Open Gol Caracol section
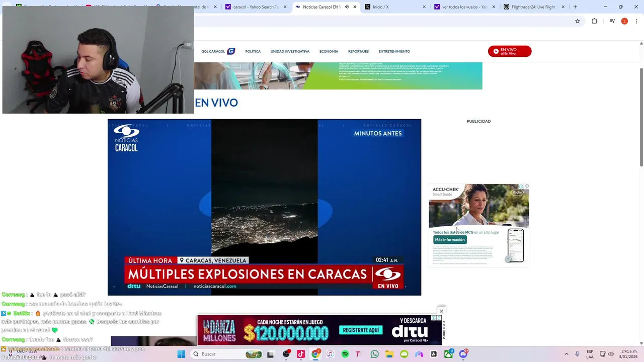Viewport: 644px width, 362px height. point(218,51)
